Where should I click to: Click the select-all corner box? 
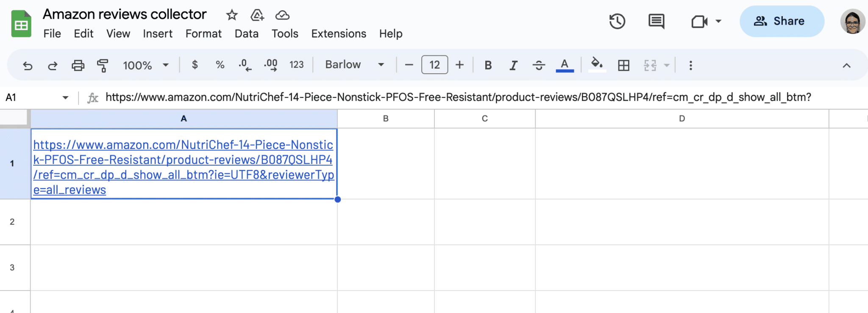click(15, 118)
